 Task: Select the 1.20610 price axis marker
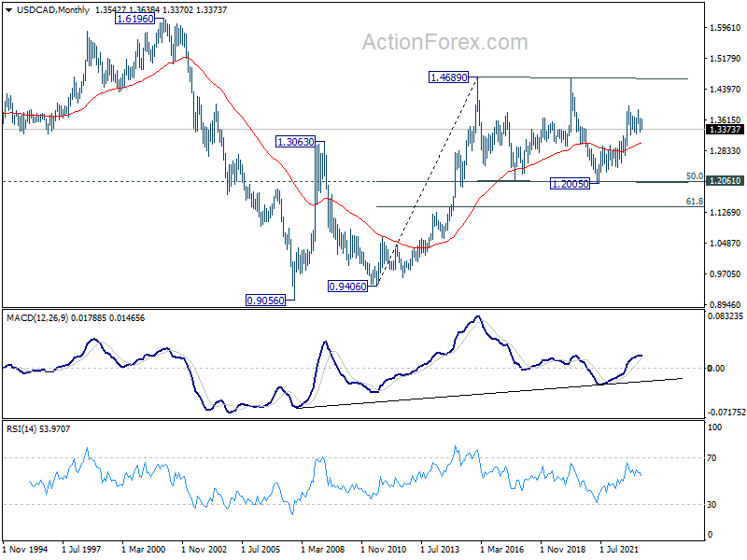(x=725, y=180)
